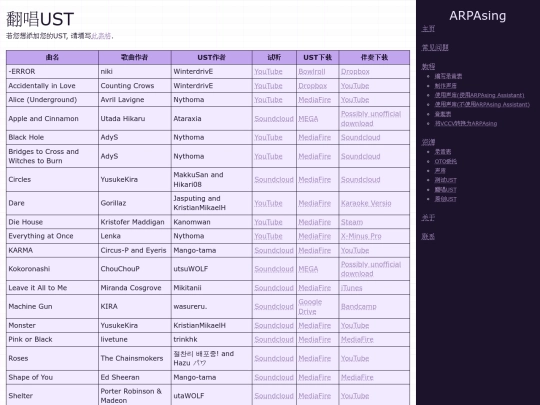Open the 使用声库(不使用ARPAsing Assistant) tutorial link
The image size is (540, 405).
pyautogui.click(x=482, y=104)
